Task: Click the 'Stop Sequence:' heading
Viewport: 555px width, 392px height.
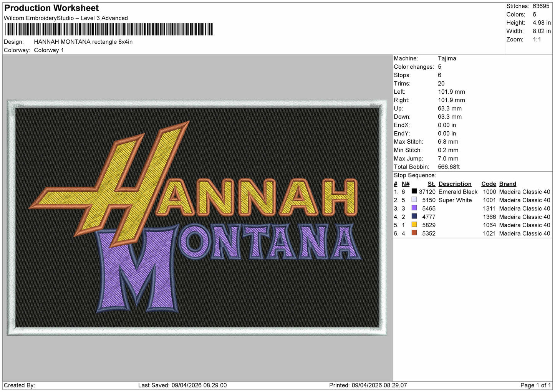Action: tap(415, 175)
